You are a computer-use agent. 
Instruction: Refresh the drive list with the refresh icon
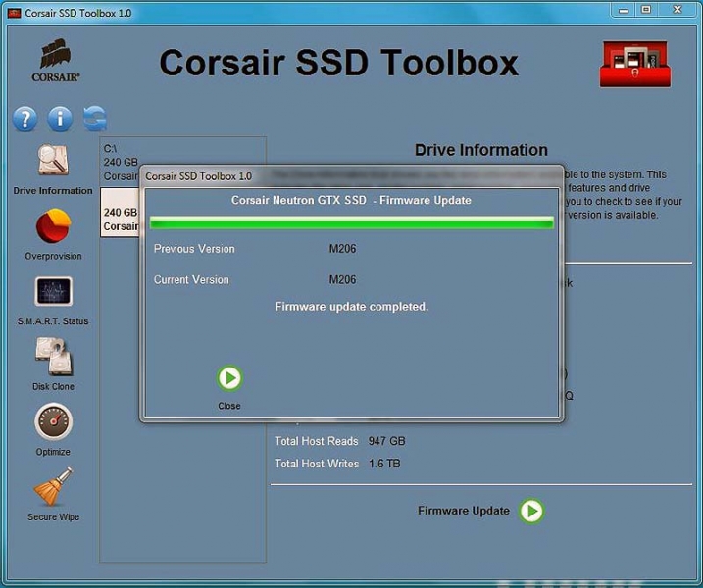[x=94, y=120]
